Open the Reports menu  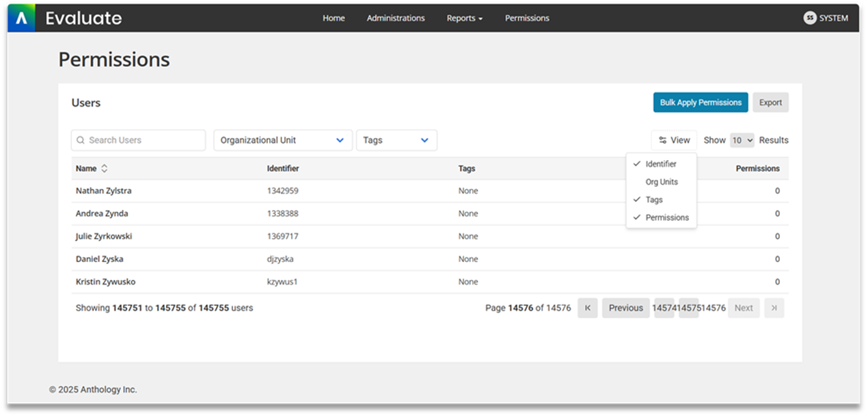(x=464, y=18)
